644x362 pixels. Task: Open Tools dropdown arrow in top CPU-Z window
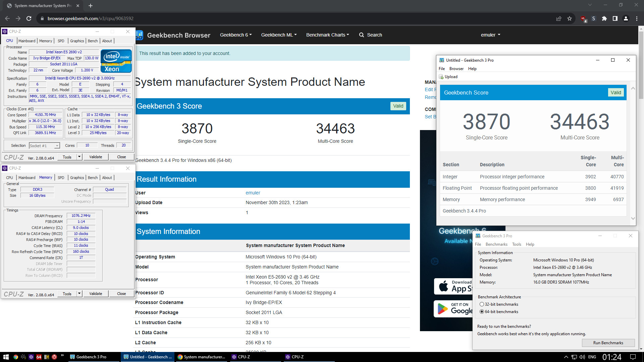(79, 157)
